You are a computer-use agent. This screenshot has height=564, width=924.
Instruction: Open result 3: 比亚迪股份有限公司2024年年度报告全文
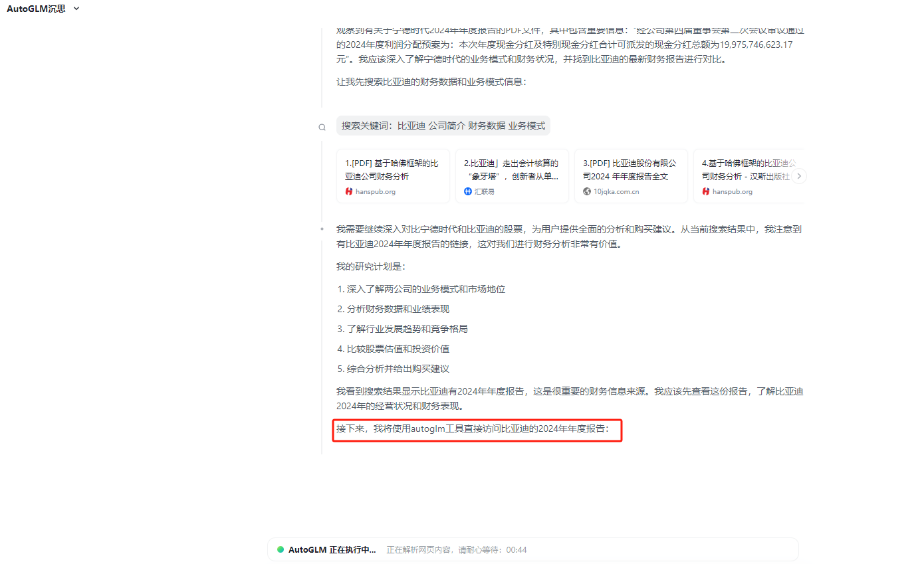(x=630, y=169)
